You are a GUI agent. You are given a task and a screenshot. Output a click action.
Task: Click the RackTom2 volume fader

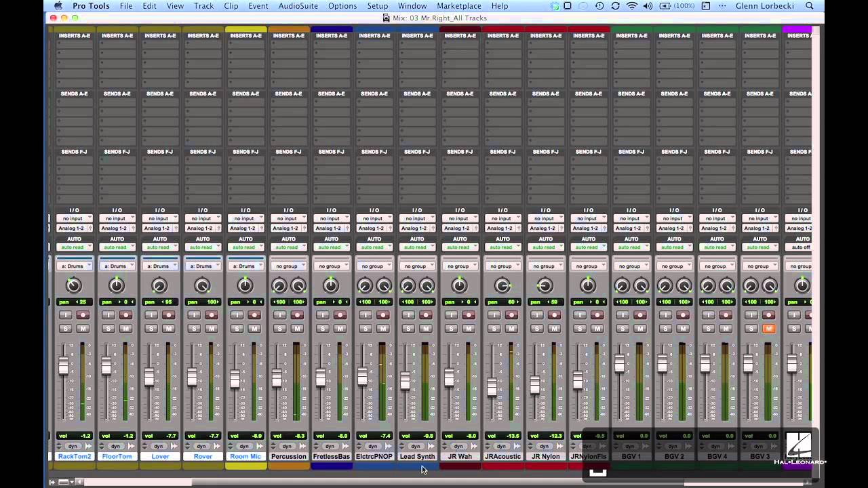click(x=64, y=365)
